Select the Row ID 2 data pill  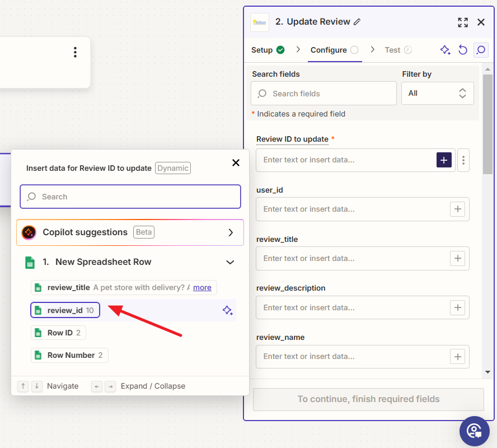[58, 333]
